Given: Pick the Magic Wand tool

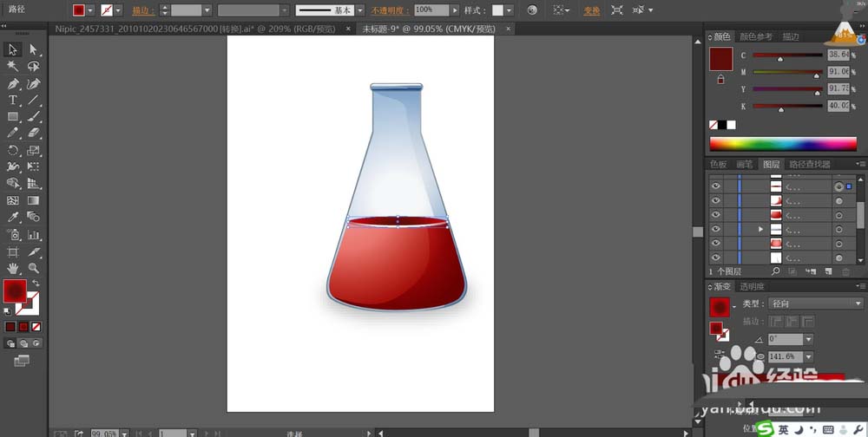Looking at the screenshot, I should pos(12,67).
